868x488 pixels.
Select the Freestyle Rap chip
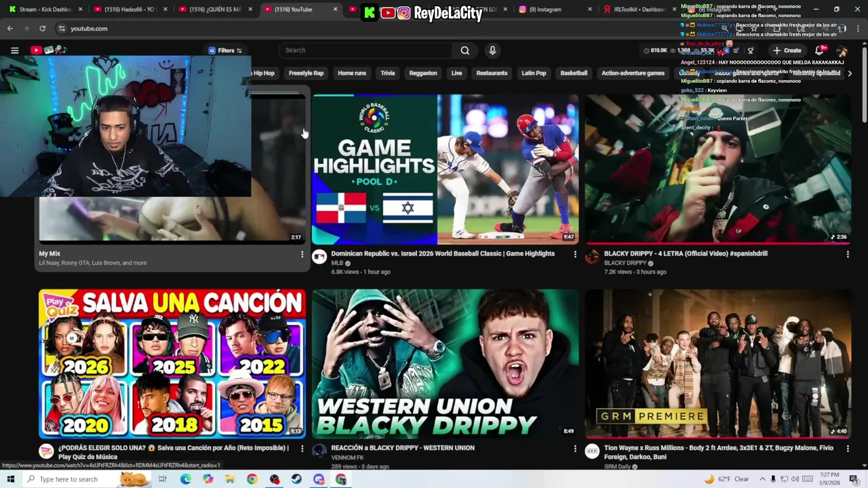point(306,73)
